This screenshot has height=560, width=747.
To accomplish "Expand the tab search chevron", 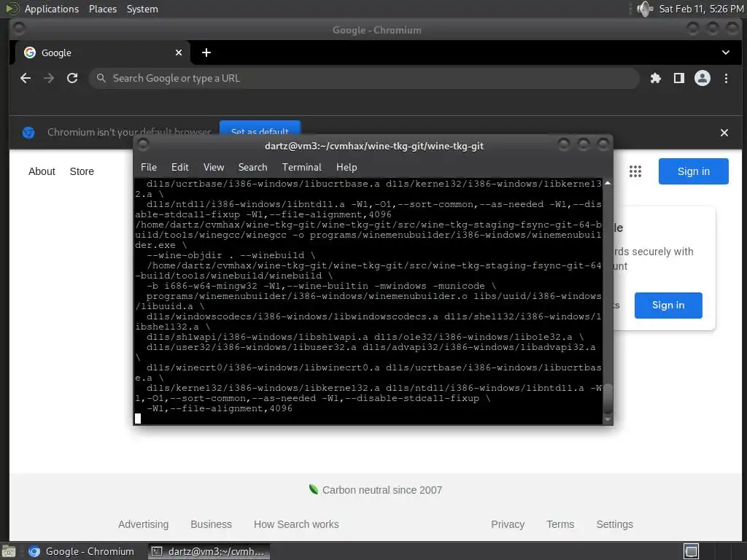I will (x=726, y=52).
